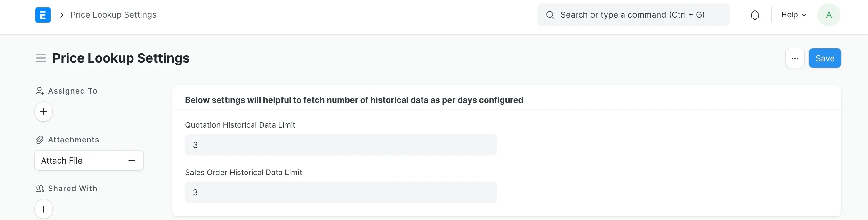Save the Price Lookup Settings
This screenshot has width=868, height=220.
(x=824, y=58)
